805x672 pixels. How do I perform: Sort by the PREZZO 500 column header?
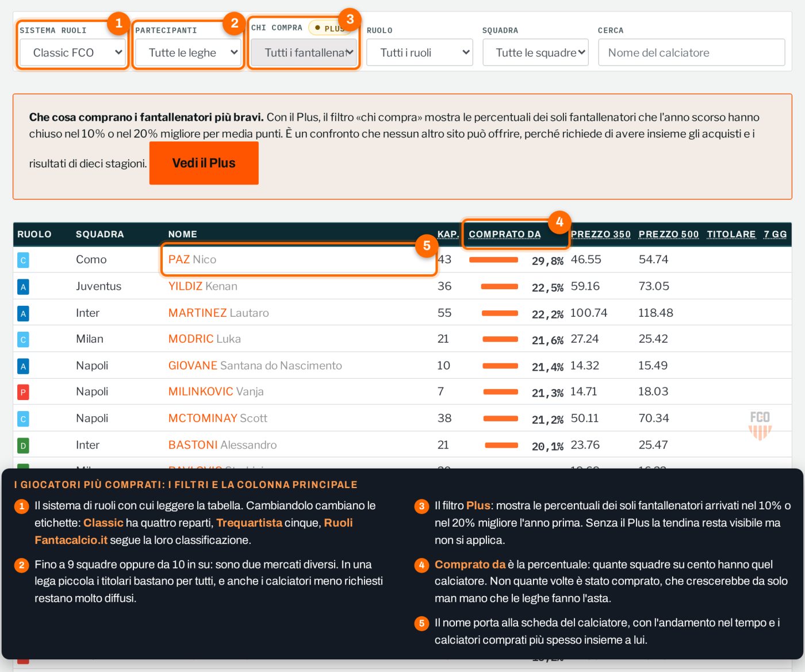coord(669,235)
